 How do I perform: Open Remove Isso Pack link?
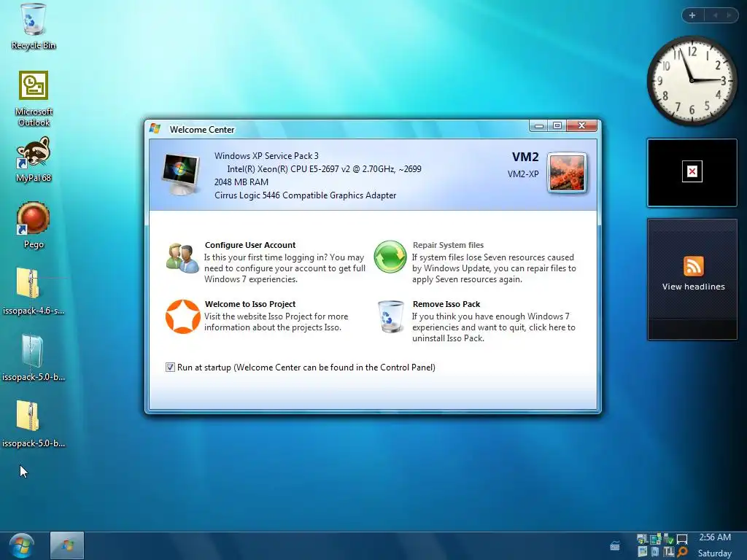point(446,304)
